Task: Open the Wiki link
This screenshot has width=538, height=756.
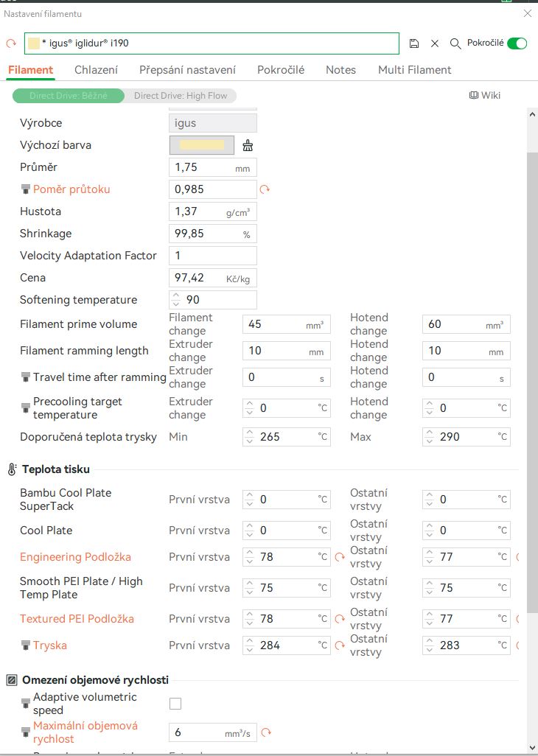Action: [x=485, y=96]
